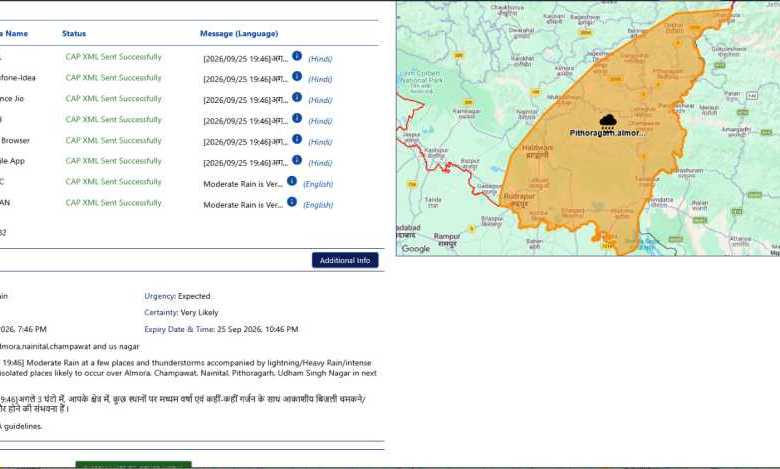Click the rain cloud icon on map
The width and height of the screenshot is (780, 469).
pos(608,121)
